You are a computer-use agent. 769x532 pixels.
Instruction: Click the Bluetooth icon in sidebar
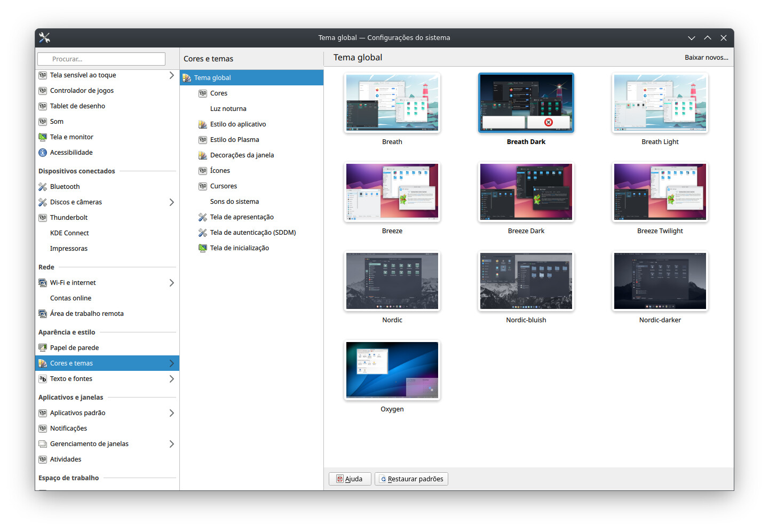(43, 187)
